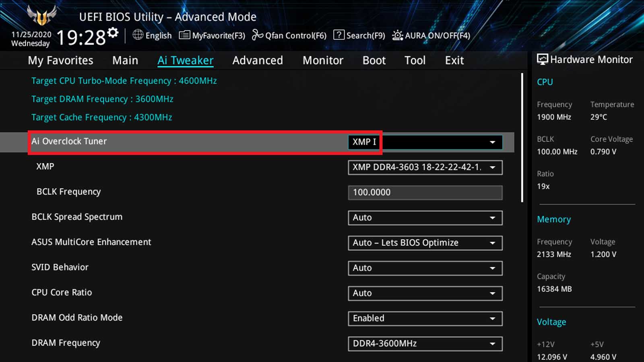Click the English language globe icon
Image resolution: width=644 pixels, height=362 pixels.
click(x=137, y=35)
